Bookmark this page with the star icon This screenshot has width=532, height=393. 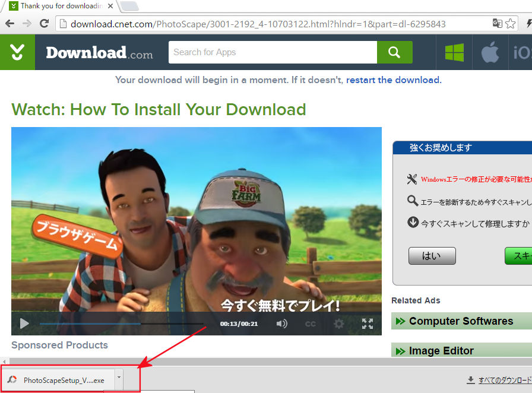tap(510, 23)
